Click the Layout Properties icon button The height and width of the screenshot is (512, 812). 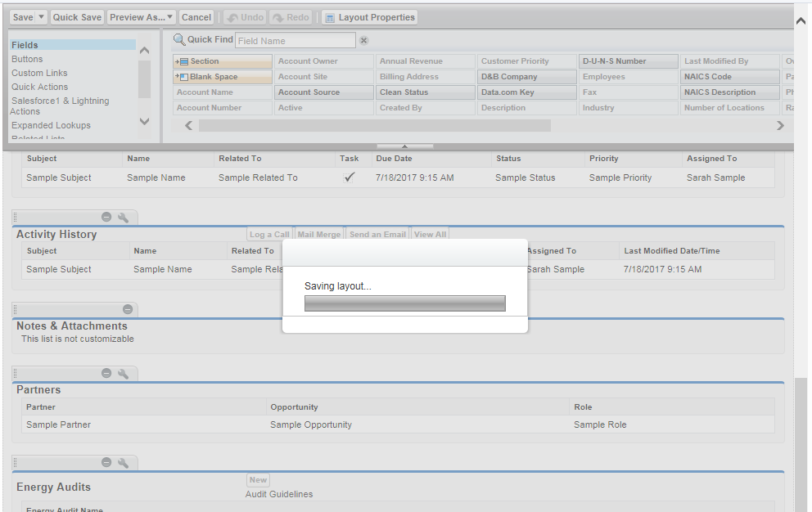point(329,17)
